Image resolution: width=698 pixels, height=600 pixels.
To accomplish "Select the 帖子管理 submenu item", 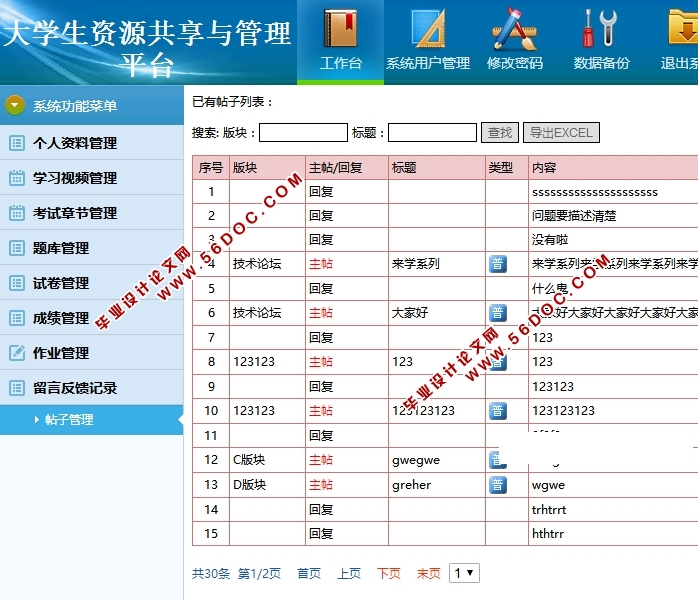I will point(92,420).
